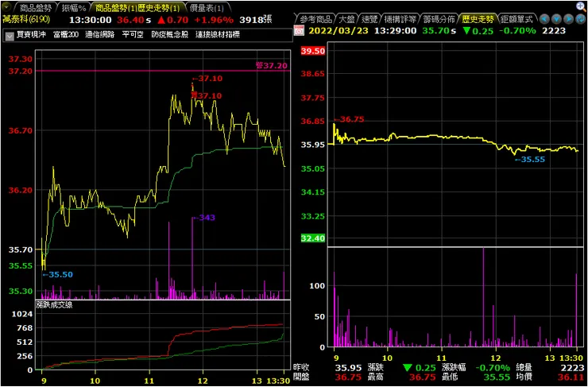Click the 通信網路 tag
The height and width of the screenshot is (387, 588).
[100, 35]
